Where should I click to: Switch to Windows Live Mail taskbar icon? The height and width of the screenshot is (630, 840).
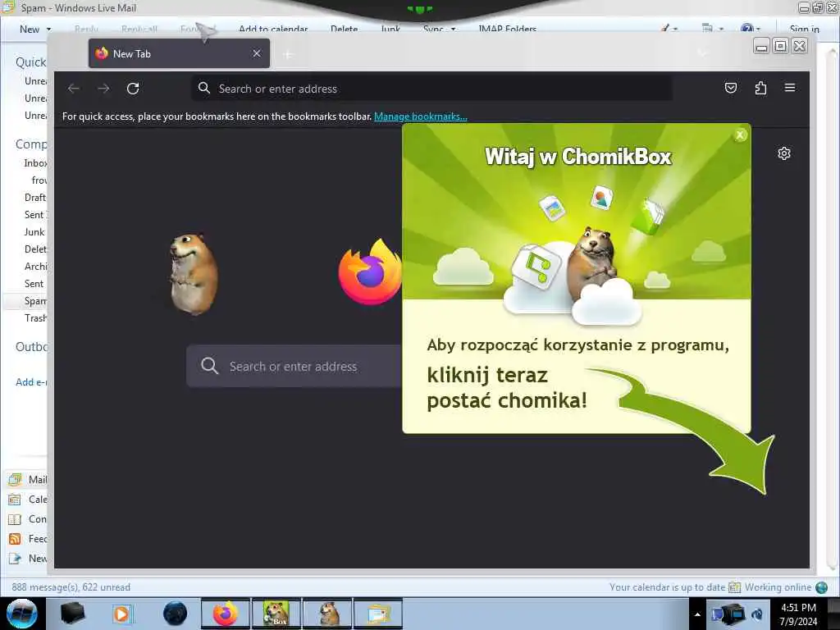pyautogui.click(x=378, y=614)
